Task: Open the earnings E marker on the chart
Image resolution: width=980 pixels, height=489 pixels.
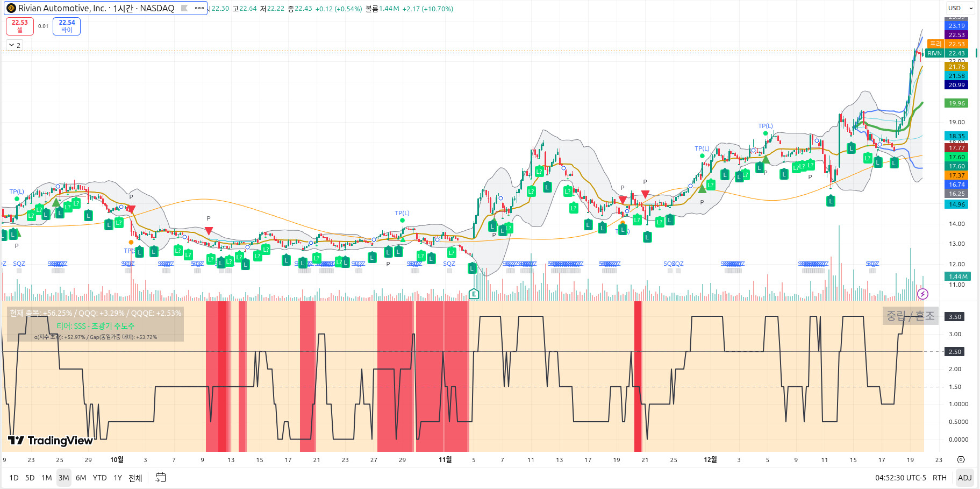Action: (x=474, y=294)
